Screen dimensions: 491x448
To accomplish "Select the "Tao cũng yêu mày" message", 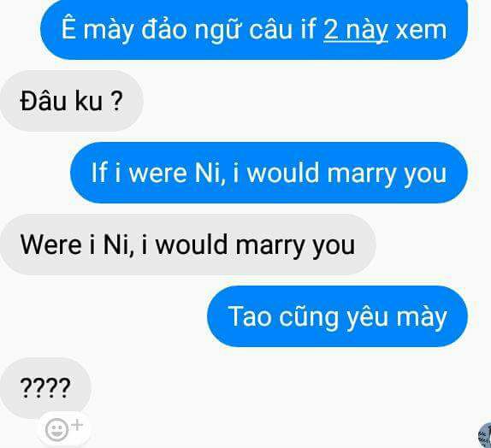I will tap(337, 316).
